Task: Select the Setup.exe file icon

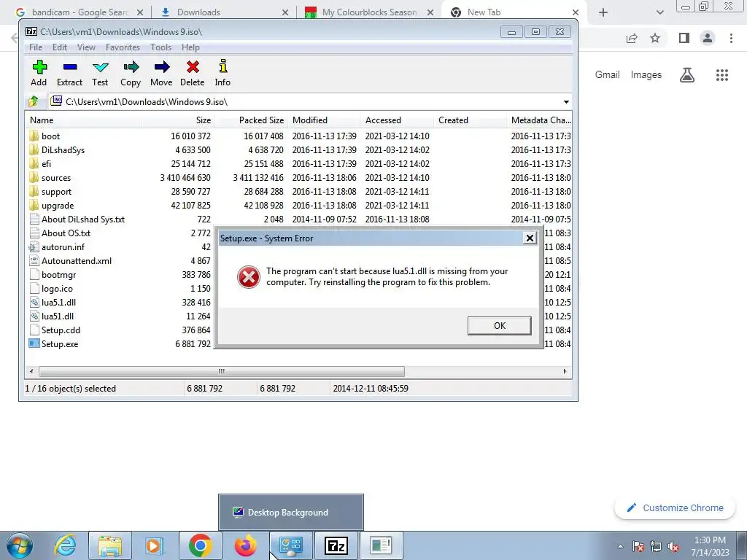Action: 34,344
